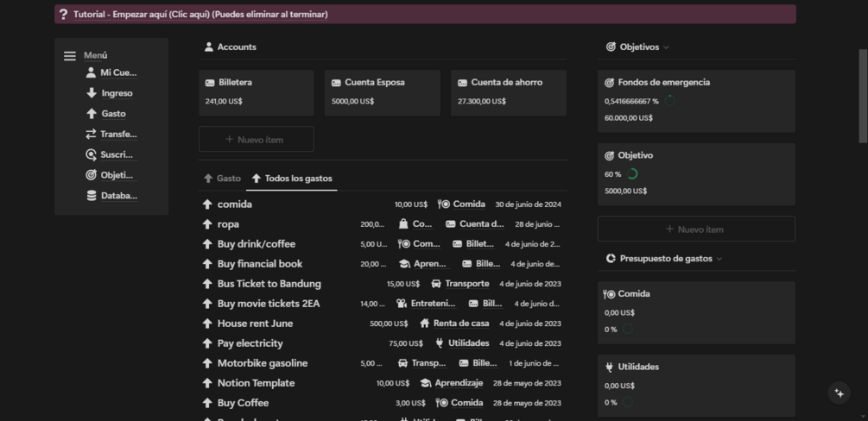Click the sparkle AI assistant button
The height and width of the screenshot is (421, 868).
(839, 393)
